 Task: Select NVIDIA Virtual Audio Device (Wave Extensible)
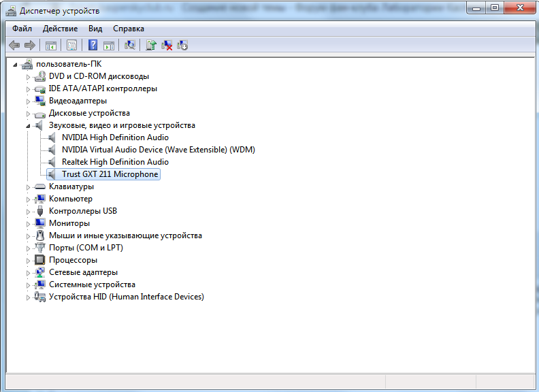pos(159,150)
